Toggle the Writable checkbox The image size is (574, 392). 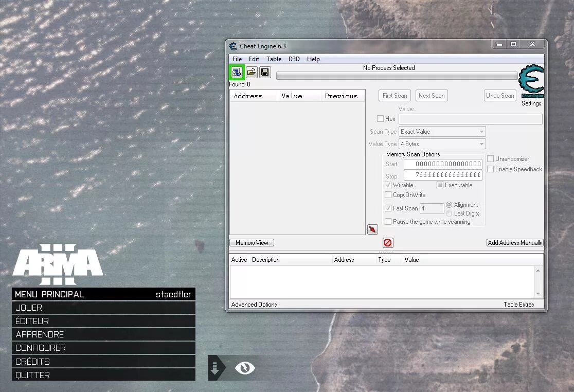[388, 185]
